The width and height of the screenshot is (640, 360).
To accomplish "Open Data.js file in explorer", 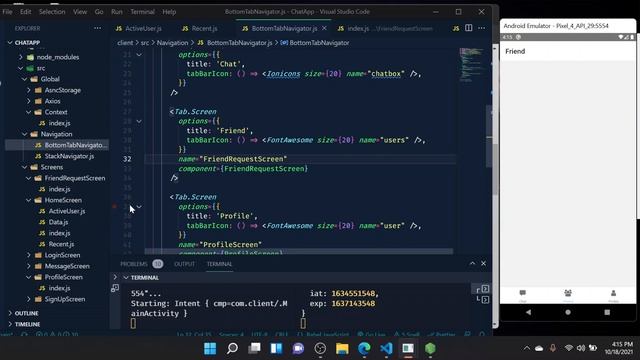I will coord(57,222).
